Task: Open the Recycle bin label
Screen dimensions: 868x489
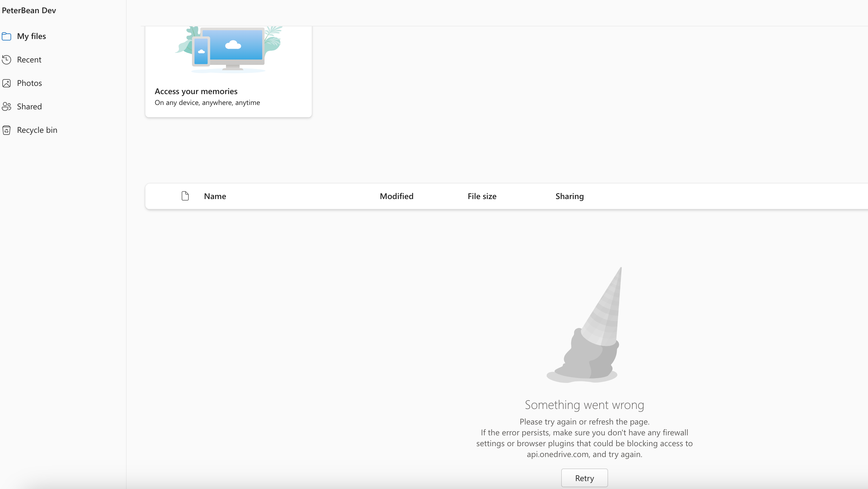Action: pyautogui.click(x=37, y=130)
